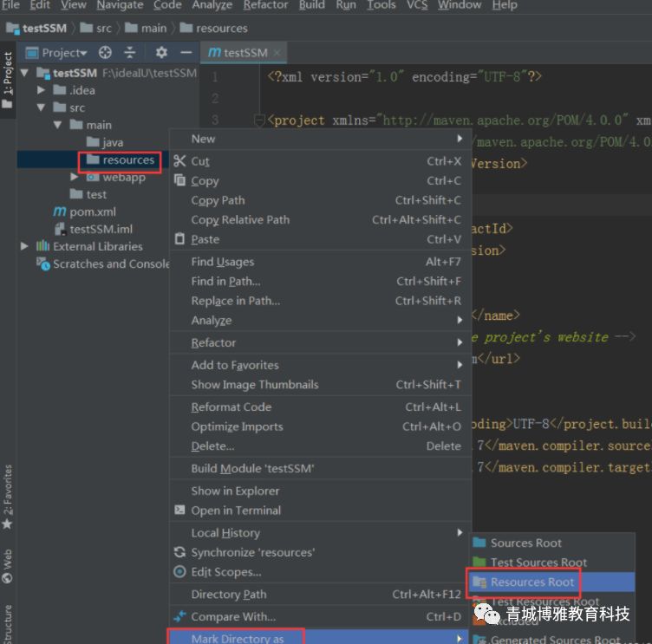
Task: Click the Edit Scopes circle icon
Action: pos(179,572)
